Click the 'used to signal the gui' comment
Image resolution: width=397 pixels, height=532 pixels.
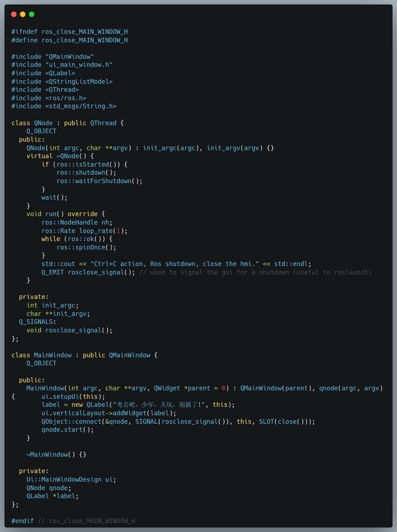click(x=255, y=272)
